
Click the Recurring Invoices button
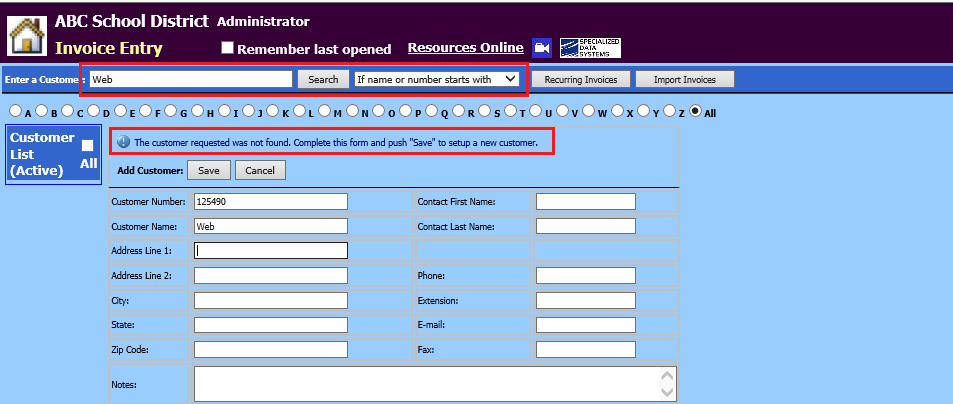pos(579,79)
